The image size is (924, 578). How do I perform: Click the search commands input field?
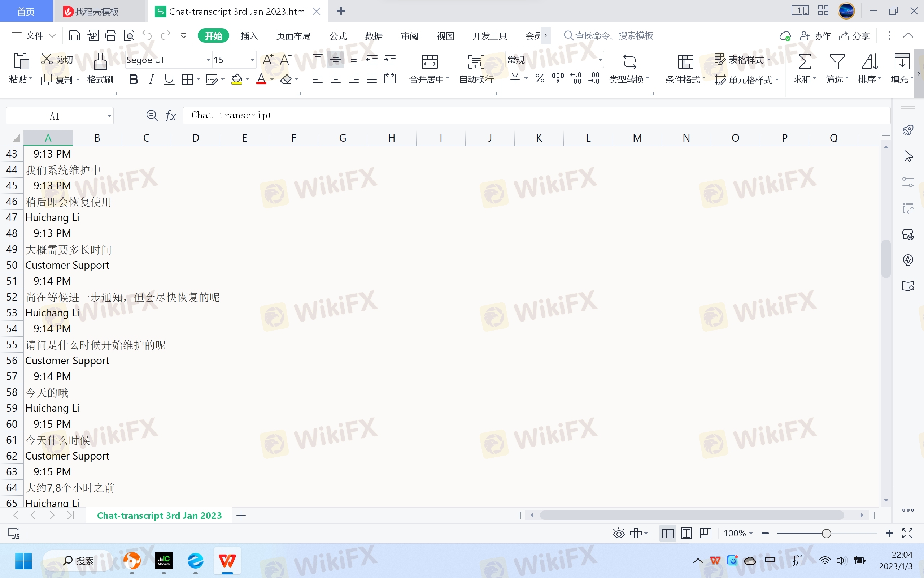(x=609, y=35)
